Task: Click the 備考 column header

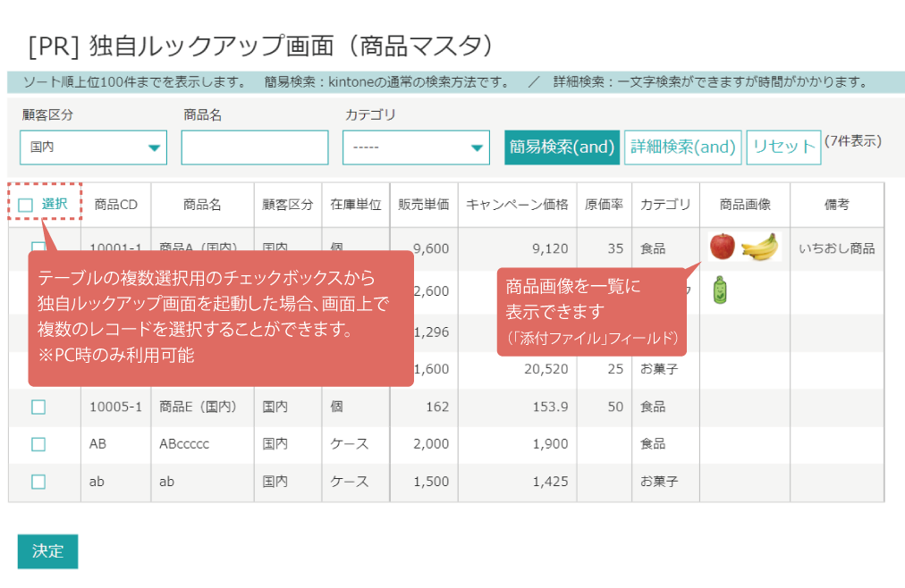Action: tap(836, 205)
